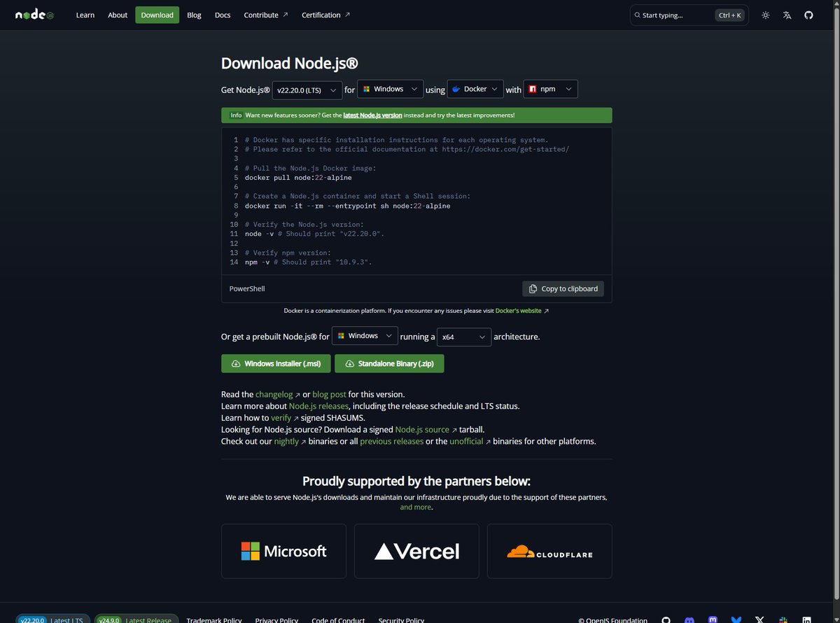Click download icon on Windows Installer button

coord(234,364)
